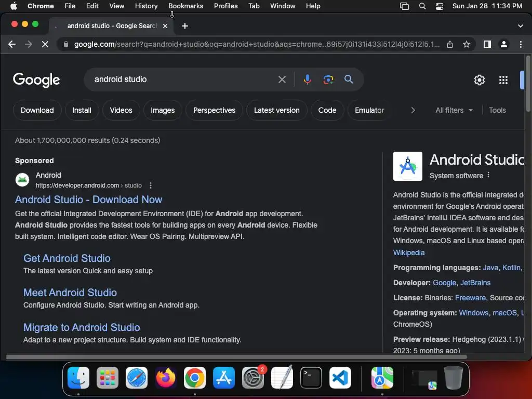Open the Google apps grid
This screenshot has height=399, width=532.
(x=503, y=80)
